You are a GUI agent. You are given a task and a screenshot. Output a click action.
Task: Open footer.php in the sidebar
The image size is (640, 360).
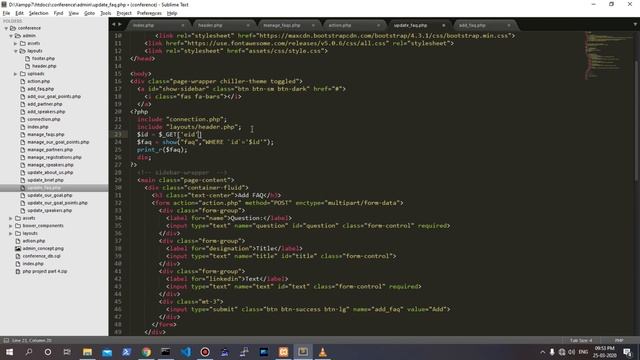(43, 58)
